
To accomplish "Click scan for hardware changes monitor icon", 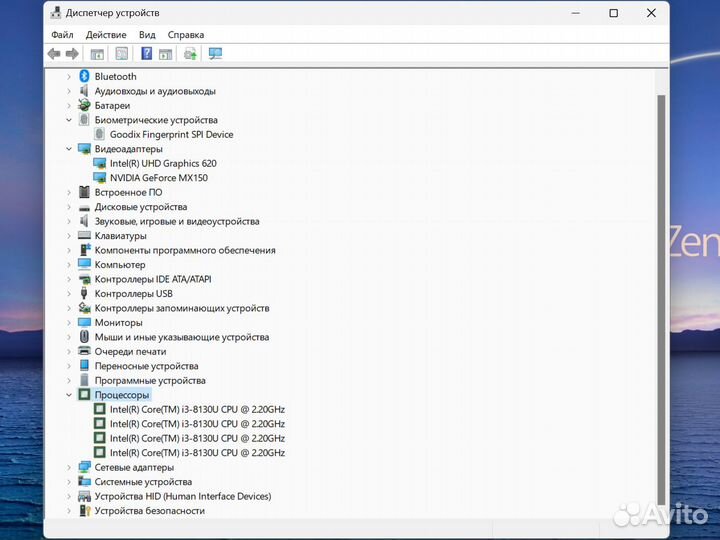I will click(x=215, y=54).
